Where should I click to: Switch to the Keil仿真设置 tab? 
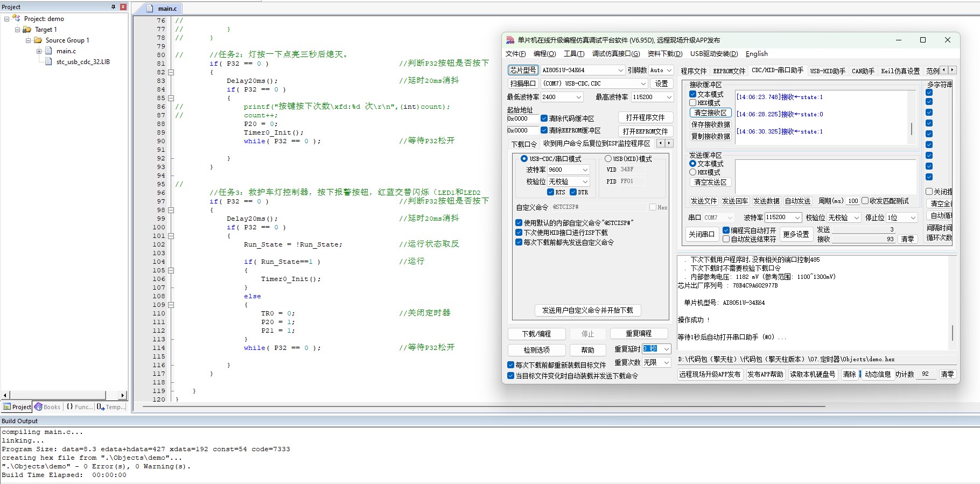900,71
